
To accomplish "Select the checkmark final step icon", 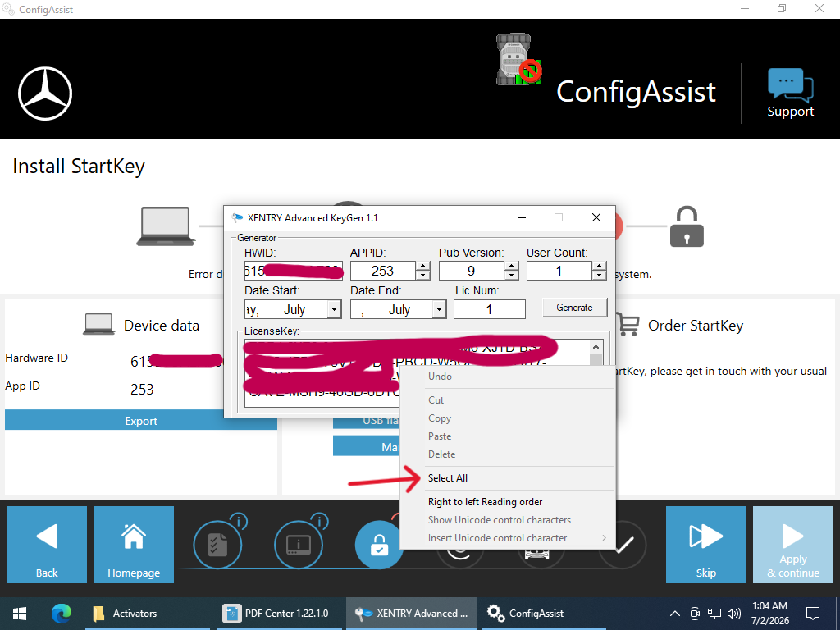I will click(x=624, y=545).
